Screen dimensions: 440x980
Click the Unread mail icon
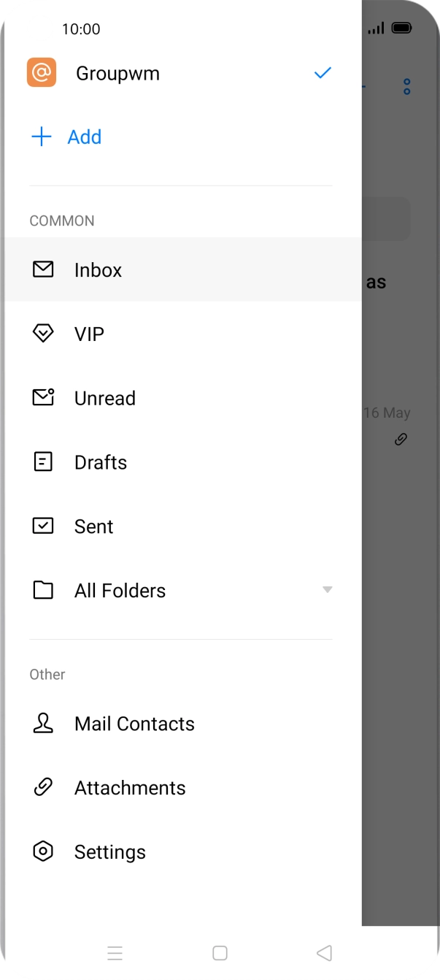click(43, 397)
